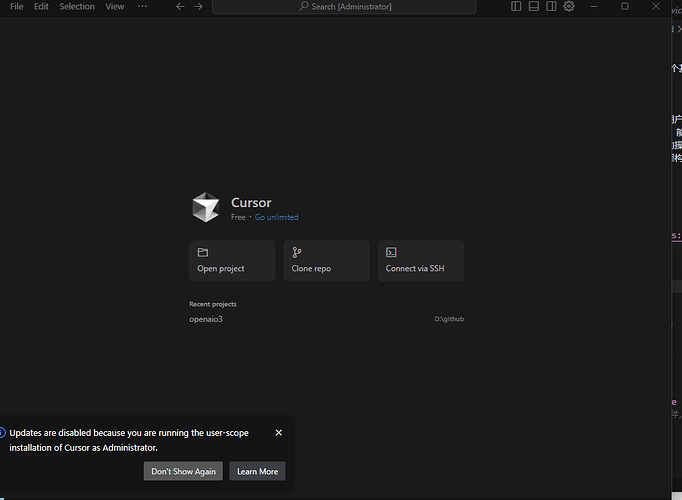This screenshot has height=500, width=682.
Task: Click the terminal icon on Connect via SSH
Action: (x=391, y=252)
